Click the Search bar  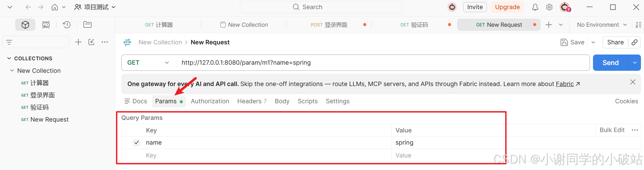321,7
